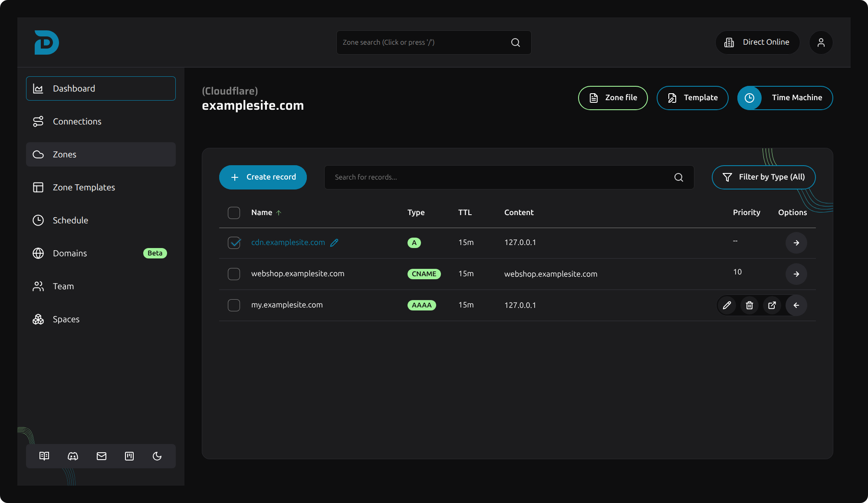Click the Type column header
Viewport: 868px width, 503px height.
click(x=416, y=212)
